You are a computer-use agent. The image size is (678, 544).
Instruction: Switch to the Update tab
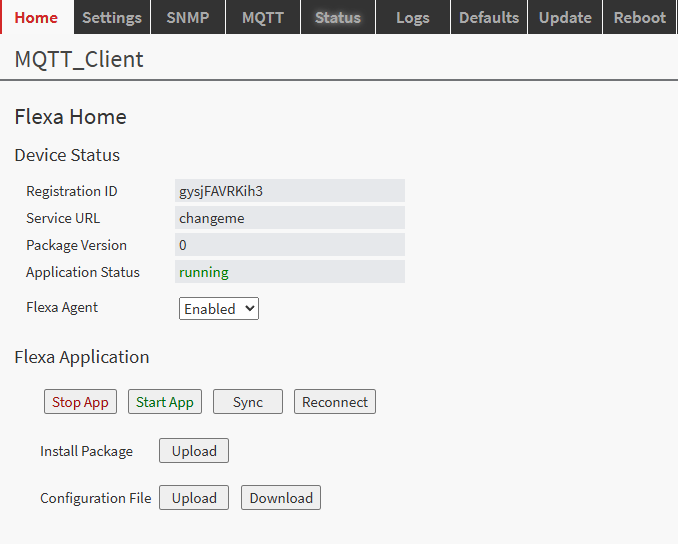click(565, 18)
